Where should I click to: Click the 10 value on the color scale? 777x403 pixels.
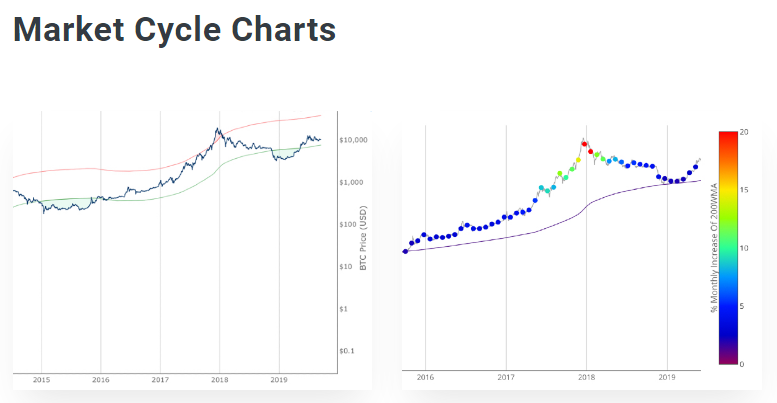pos(745,248)
